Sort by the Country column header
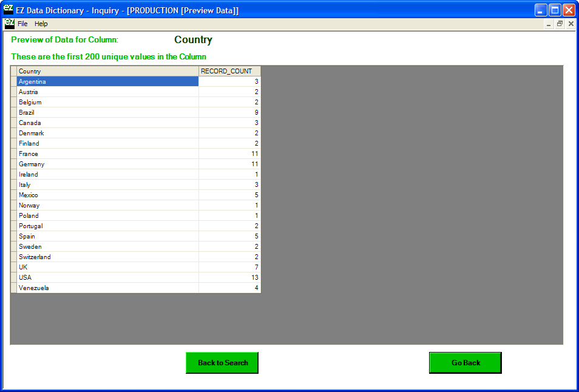The image size is (579, 392). (x=107, y=72)
